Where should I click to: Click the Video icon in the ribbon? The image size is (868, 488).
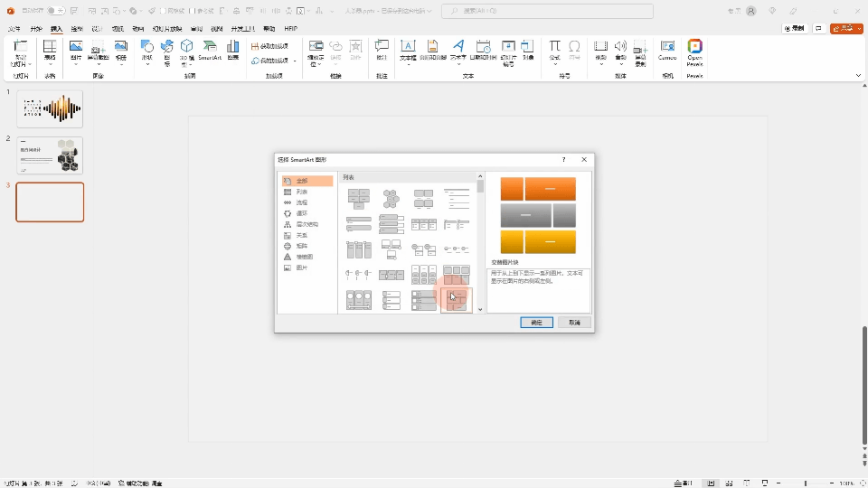pyautogui.click(x=600, y=46)
